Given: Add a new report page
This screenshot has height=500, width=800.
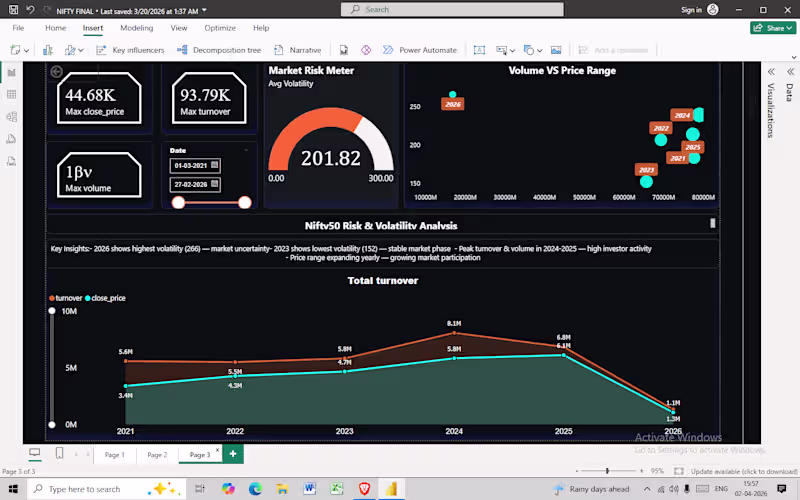Looking at the screenshot, I should tap(233, 454).
